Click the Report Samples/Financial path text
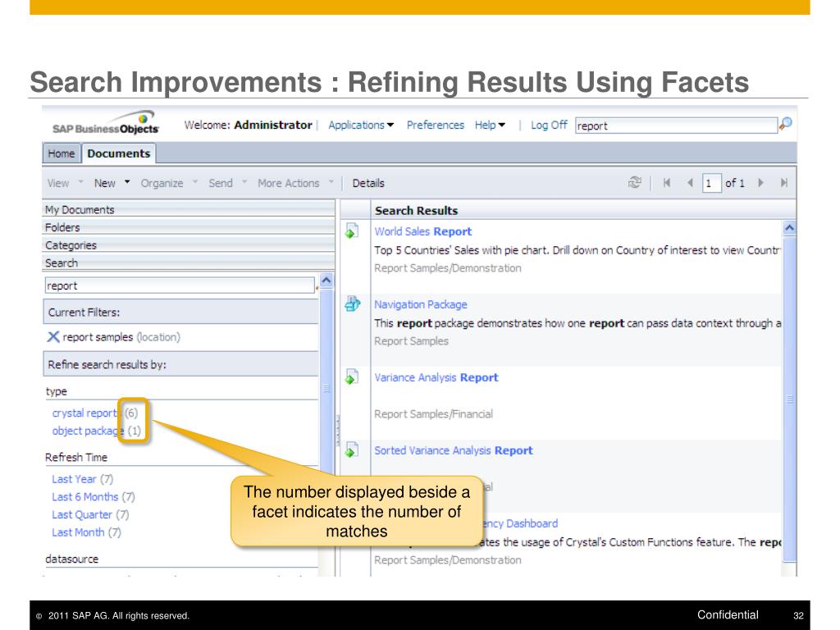 pyautogui.click(x=433, y=413)
